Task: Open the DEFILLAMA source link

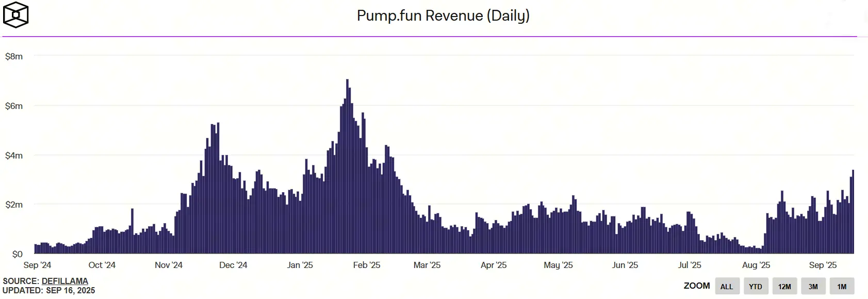Action: coord(65,281)
